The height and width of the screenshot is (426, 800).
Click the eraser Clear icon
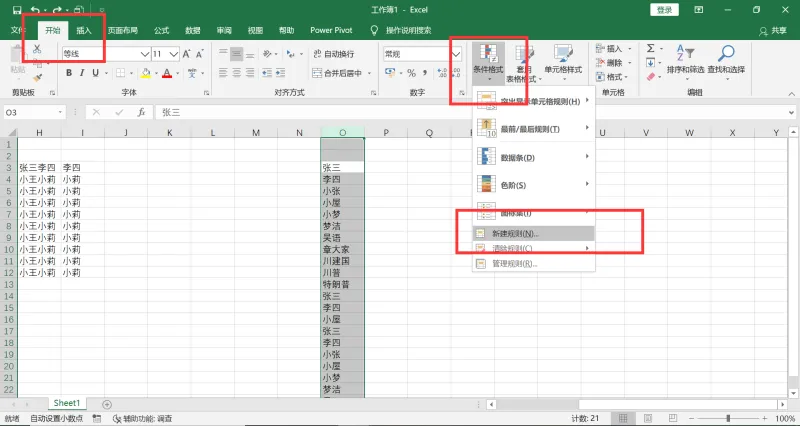coord(651,77)
